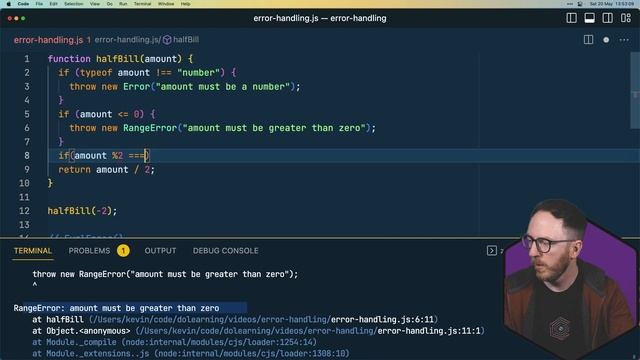Open error-handling.js:6:11 link in terminal
The height and width of the screenshot is (360, 640).
pos(382,320)
